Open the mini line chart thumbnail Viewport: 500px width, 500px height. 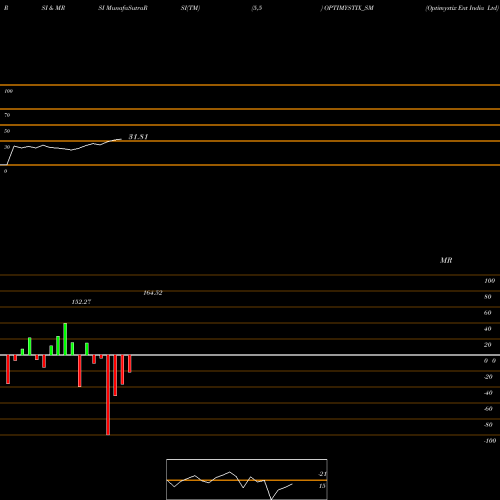pyautogui.click(x=247, y=479)
